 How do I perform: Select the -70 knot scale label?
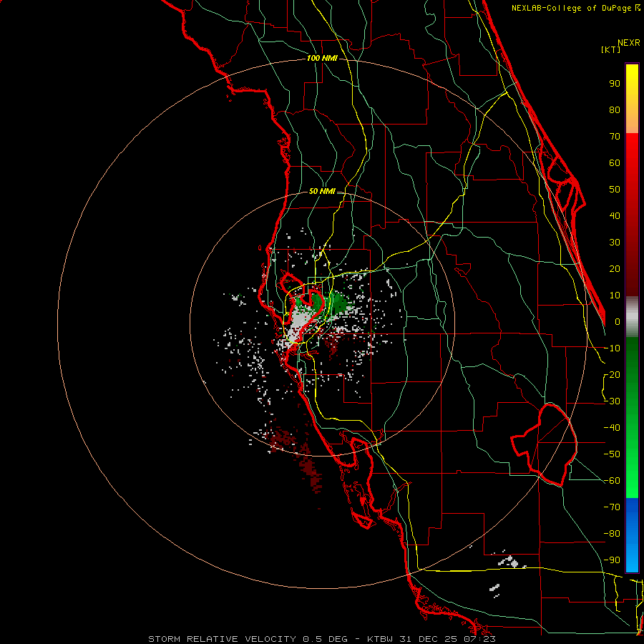point(612,507)
